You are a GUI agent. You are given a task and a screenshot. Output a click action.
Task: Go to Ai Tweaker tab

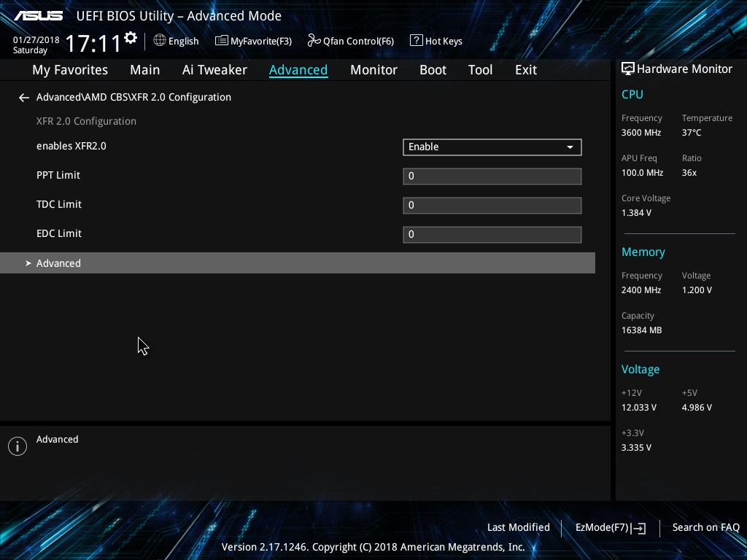pos(214,70)
